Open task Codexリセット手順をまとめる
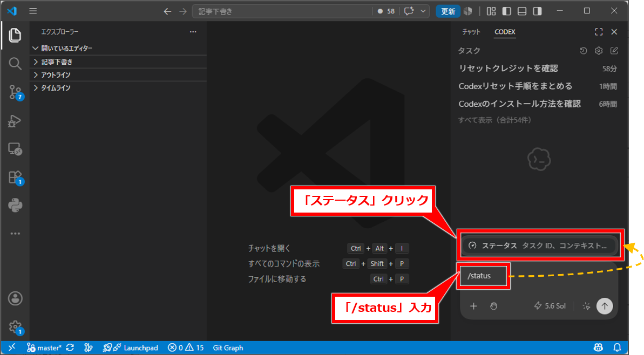Screen dimensions: 644x355 coord(538,86)
